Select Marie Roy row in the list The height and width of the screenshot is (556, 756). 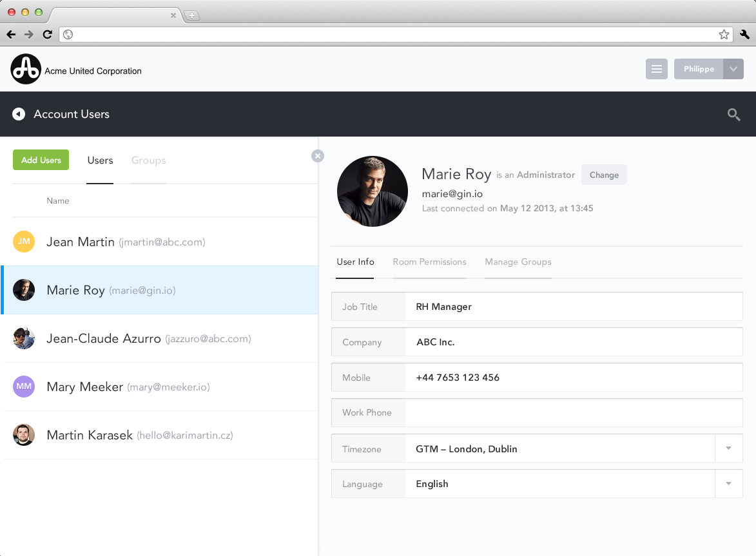point(160,290)
